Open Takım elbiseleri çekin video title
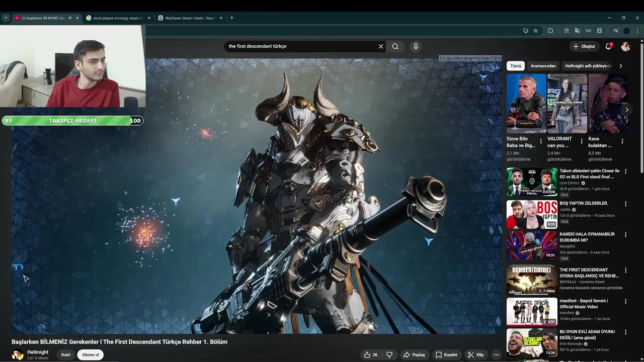644x362 pixels. (590, 174)
